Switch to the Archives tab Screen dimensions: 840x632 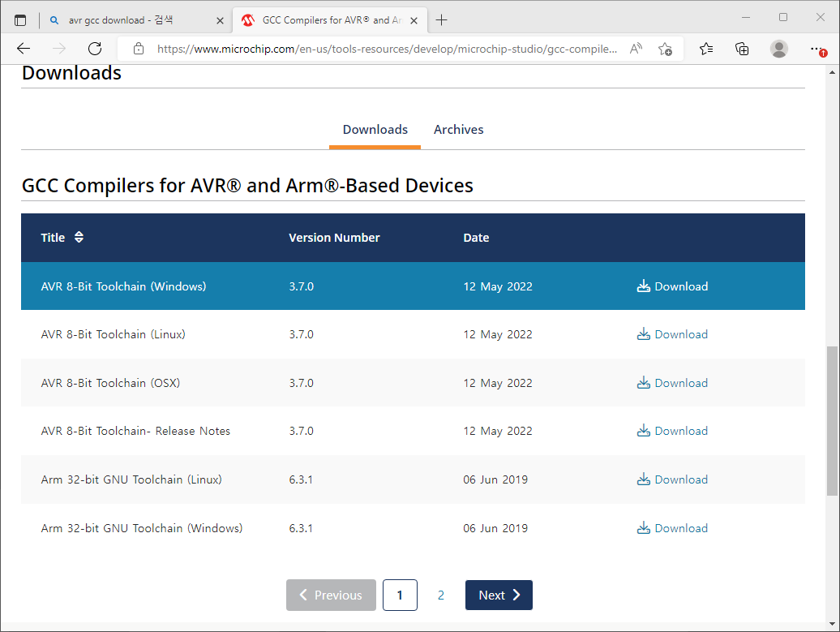(459, 130)
